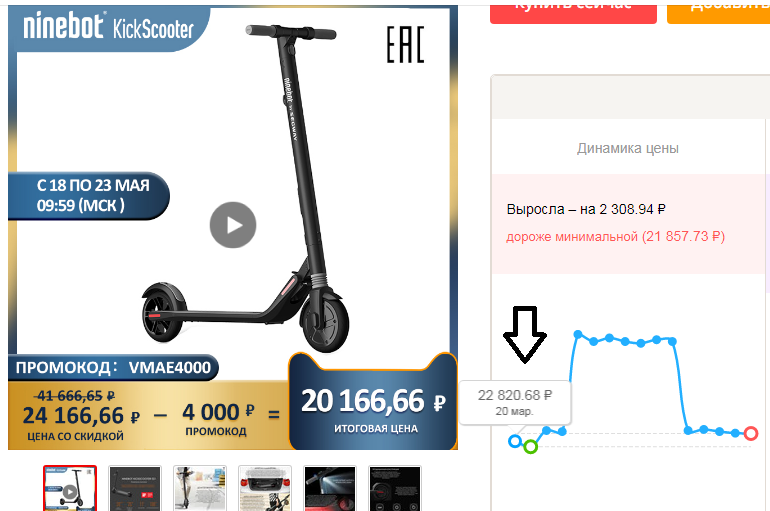Viewport: 770px width, 511px height.
Task: Open the thumbnail of person holding folded scooter
Action: [200, 488]
